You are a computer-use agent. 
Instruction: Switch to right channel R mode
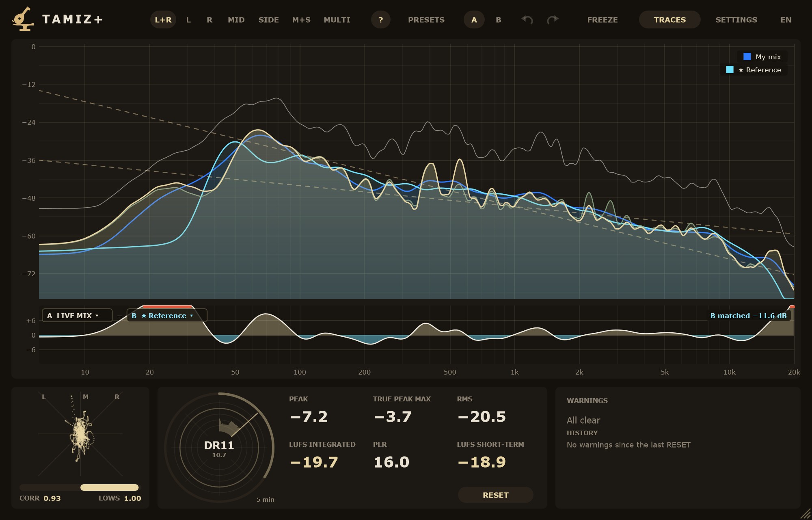(x=209, y=19)
